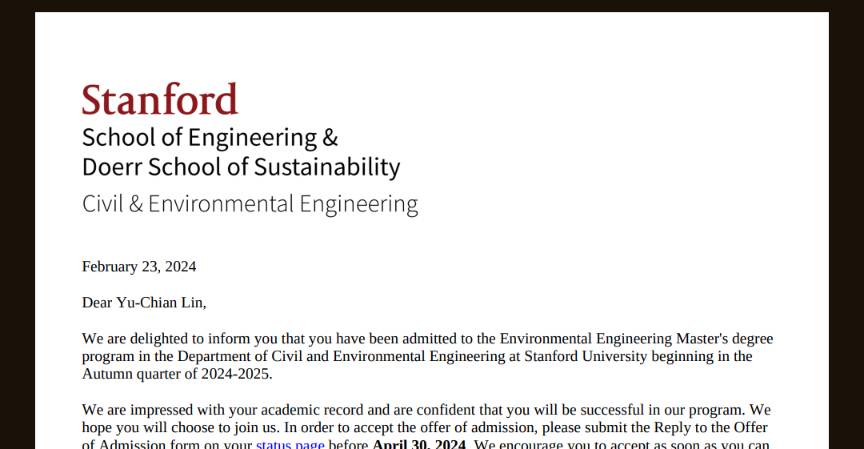Screen dimensions: 864x449
Task: Click the text "Autumn quarter of 2024-2025."
Action: click(x=177, y=375)
